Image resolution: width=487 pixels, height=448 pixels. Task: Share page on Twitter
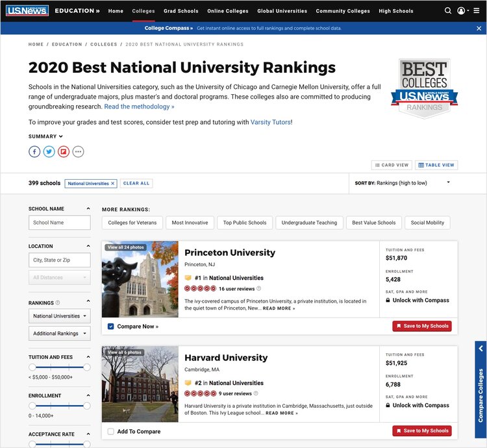click(x=49, y=152)
